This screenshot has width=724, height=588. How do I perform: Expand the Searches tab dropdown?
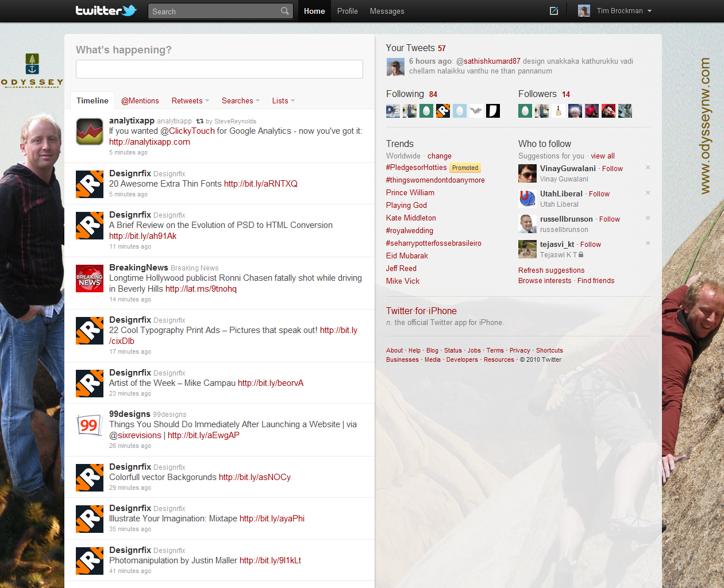pos(257,100)
